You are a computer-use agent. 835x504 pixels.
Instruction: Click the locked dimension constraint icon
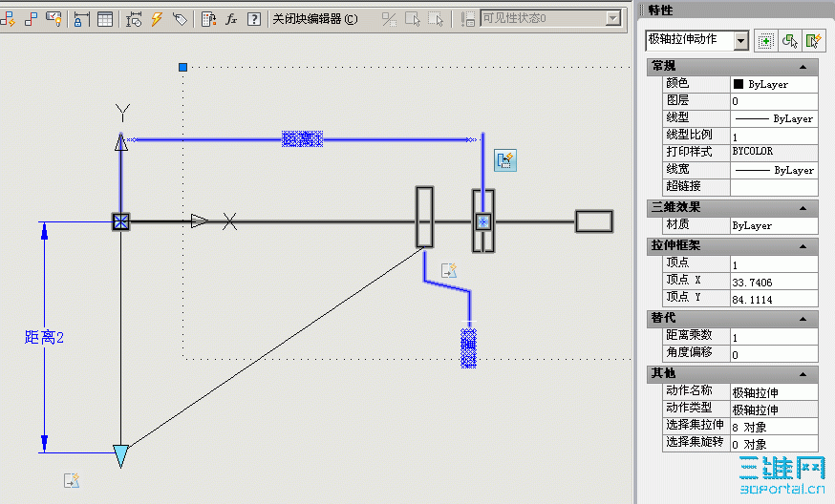click(81, 19)
